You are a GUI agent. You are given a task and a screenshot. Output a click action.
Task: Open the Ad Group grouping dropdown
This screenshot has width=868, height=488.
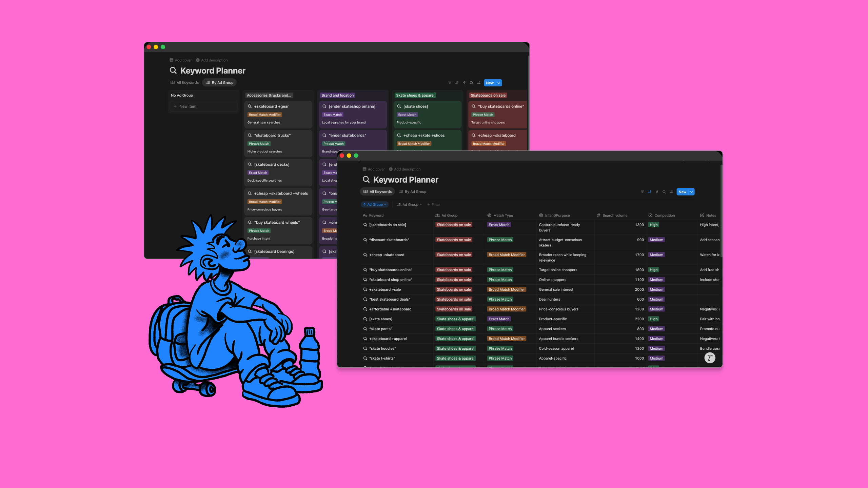[409, 204]
